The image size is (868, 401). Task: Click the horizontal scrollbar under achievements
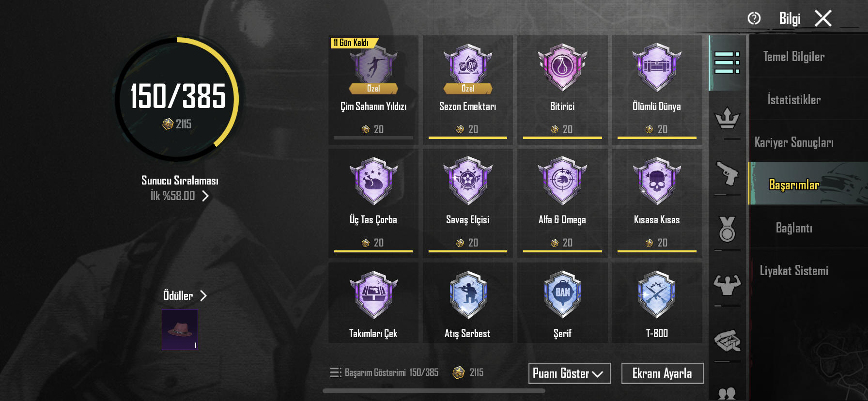[x=434, y=391]
